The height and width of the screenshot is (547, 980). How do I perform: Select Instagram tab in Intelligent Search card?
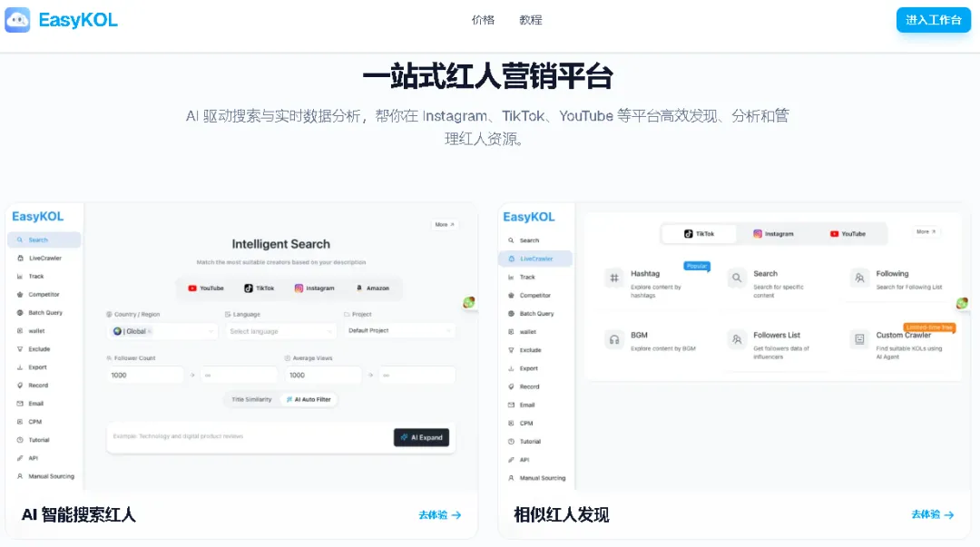click(314, 288)
